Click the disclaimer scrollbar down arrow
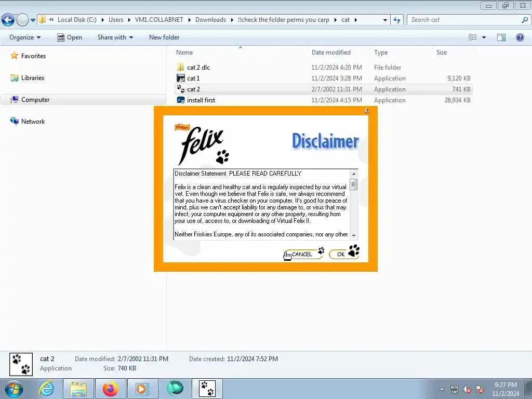 pyautogui.click(x=353, y=235)
